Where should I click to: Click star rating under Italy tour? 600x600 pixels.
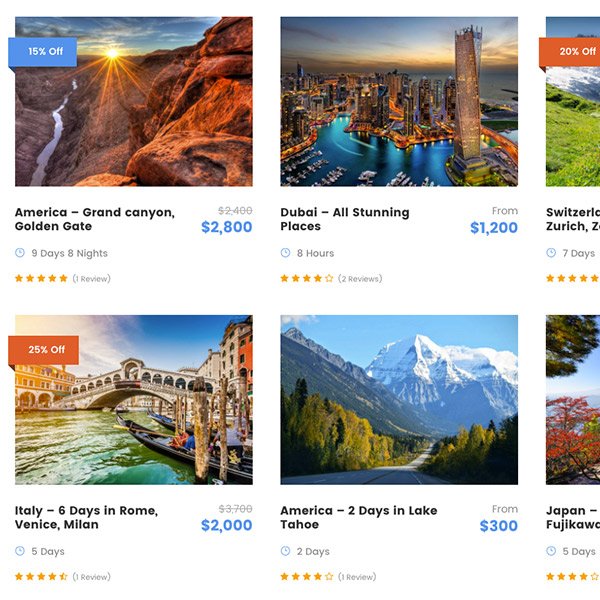41,576
